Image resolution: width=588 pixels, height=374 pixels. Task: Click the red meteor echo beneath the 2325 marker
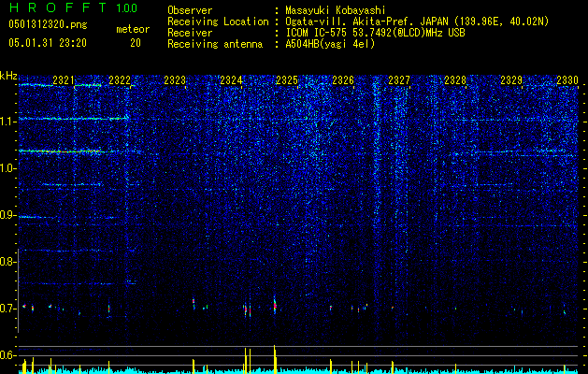tap(275, 305)
